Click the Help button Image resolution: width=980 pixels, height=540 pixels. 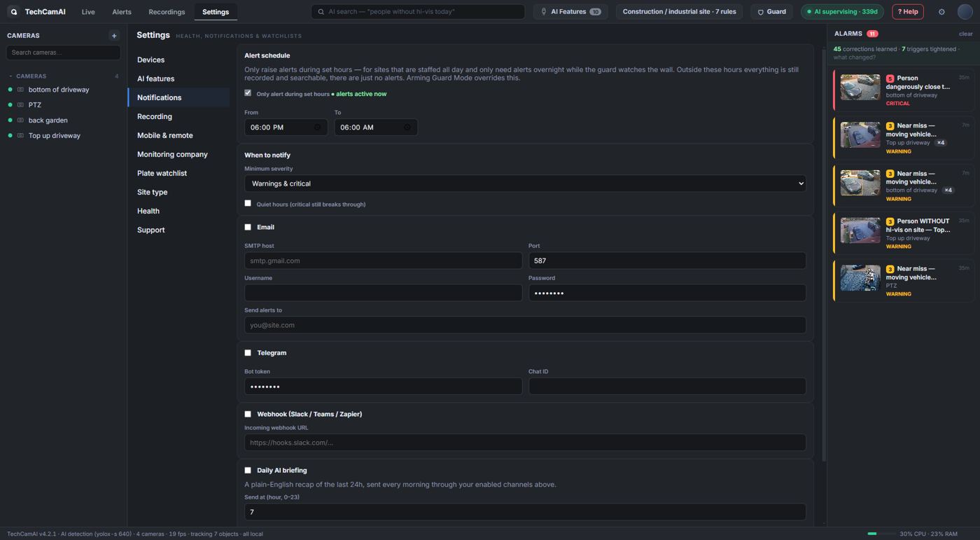[x=908, y=12]
